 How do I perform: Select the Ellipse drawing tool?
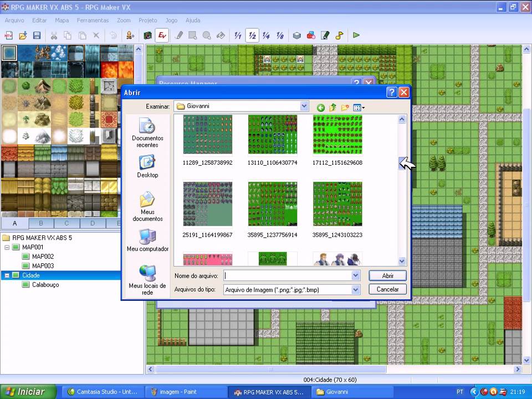tap(207, 35)
